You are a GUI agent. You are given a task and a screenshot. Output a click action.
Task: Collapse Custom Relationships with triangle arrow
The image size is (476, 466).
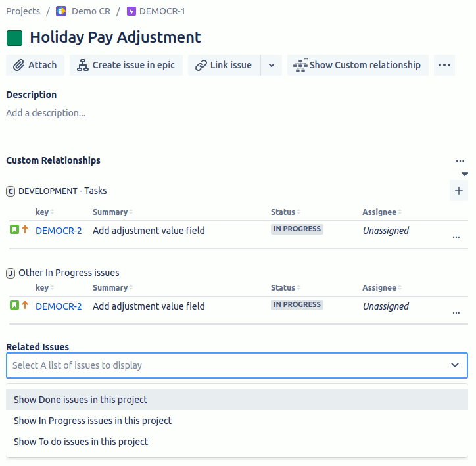click(464, 174)
